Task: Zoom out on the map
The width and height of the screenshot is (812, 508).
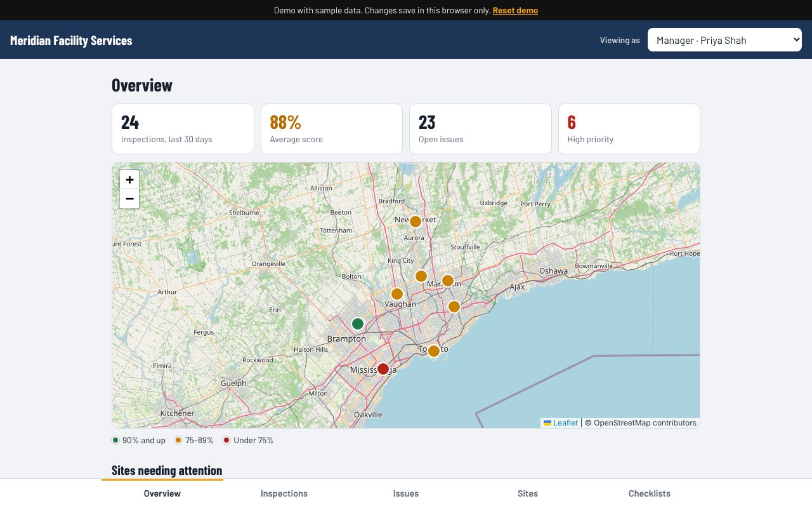Action: coord(129,199)
